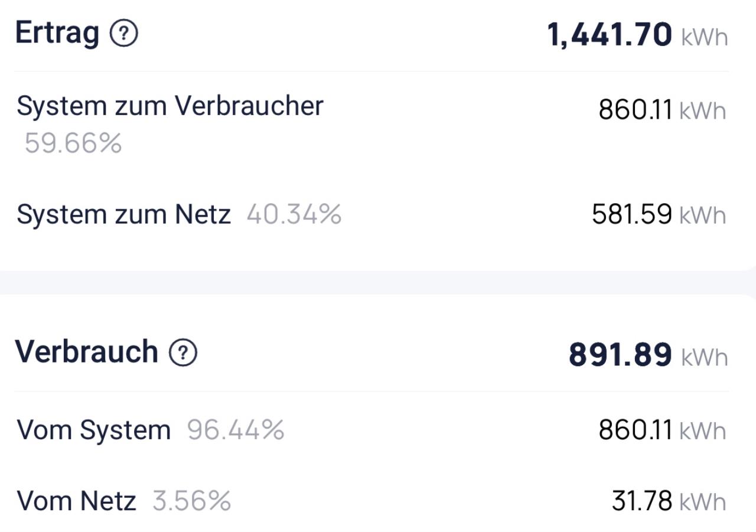Screen dimensions: 756x532
Task: Select the 581.59 kWh grid feed value
Action: [x=632, y=214]
